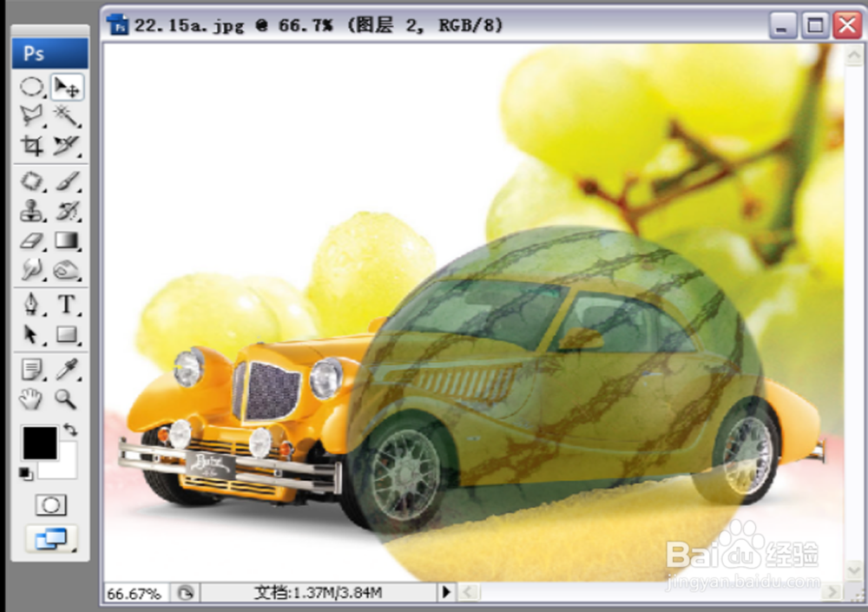Open the Notes tool
868x612 pixels.
pos(32,369)
